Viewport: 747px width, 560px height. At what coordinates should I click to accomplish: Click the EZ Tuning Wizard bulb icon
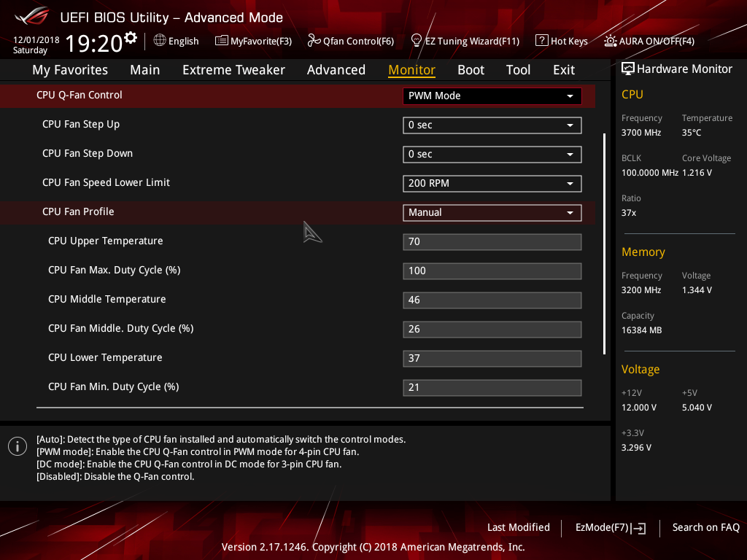[417, 41]
